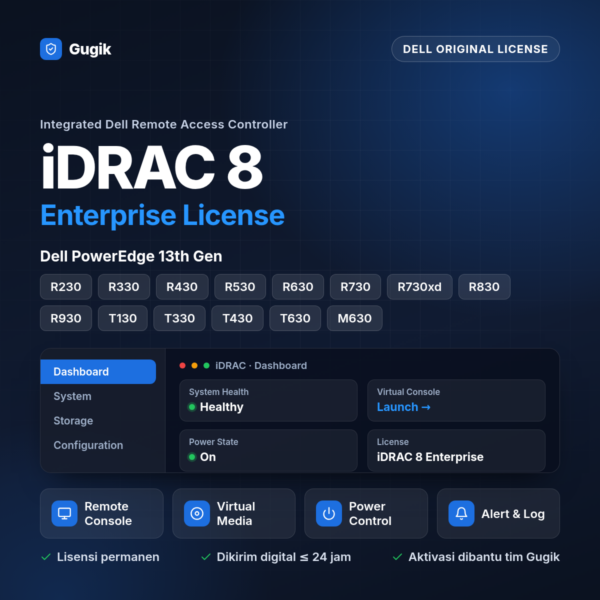Click the Aktivasi dibantu tim Gugik text
Image resolution: width=600 pixels, height=600 pixels.
pos(484,557)
